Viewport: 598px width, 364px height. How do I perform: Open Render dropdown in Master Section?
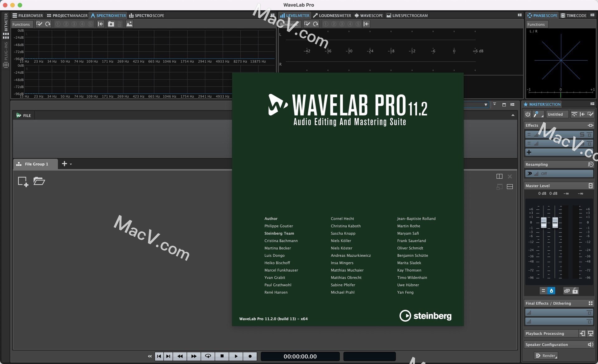(546, 356)
